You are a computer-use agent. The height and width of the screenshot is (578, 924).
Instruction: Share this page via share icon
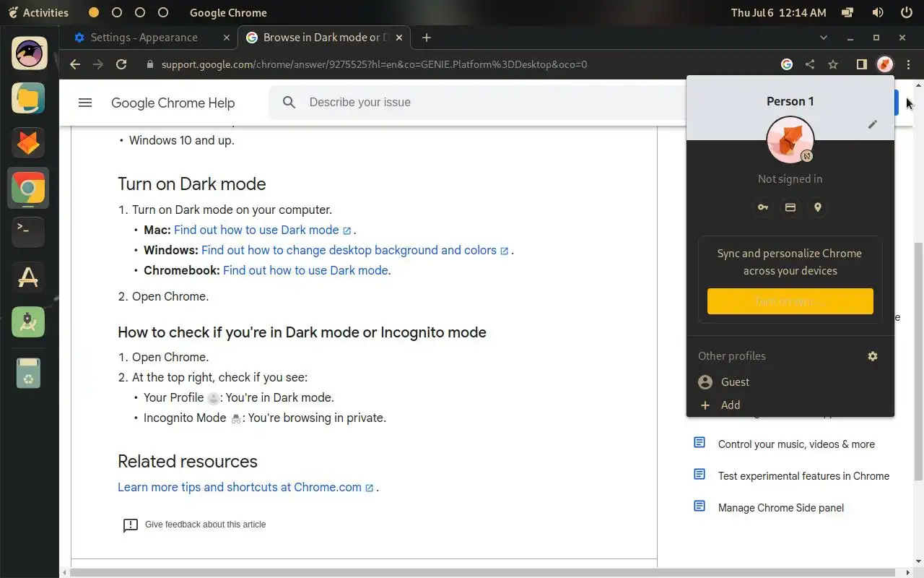click(810, 64)
